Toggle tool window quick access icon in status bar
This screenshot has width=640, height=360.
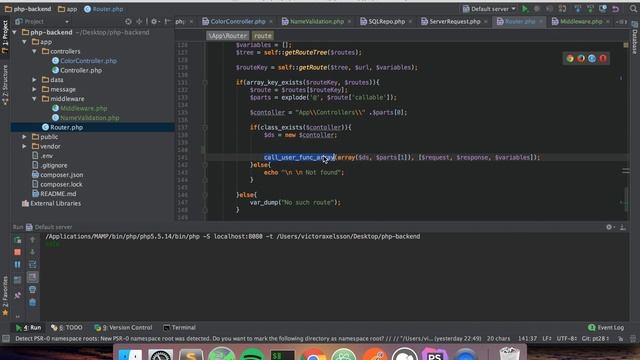click(x=6, y=339)
